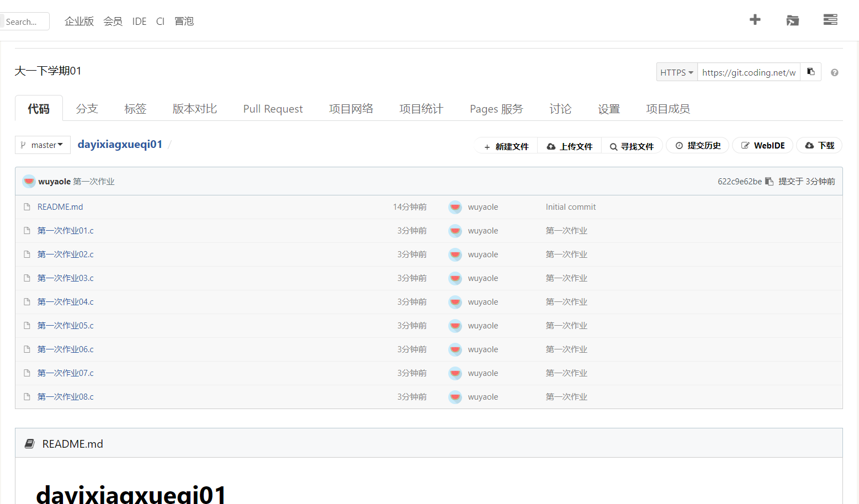This screenshot has width=859, height=504.
Task: Click book icon in README.md panel header
Action: [x=30, y=444]
